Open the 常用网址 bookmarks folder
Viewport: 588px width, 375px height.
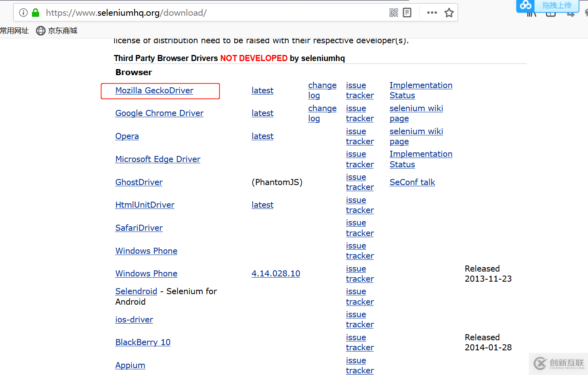(15, 31)
